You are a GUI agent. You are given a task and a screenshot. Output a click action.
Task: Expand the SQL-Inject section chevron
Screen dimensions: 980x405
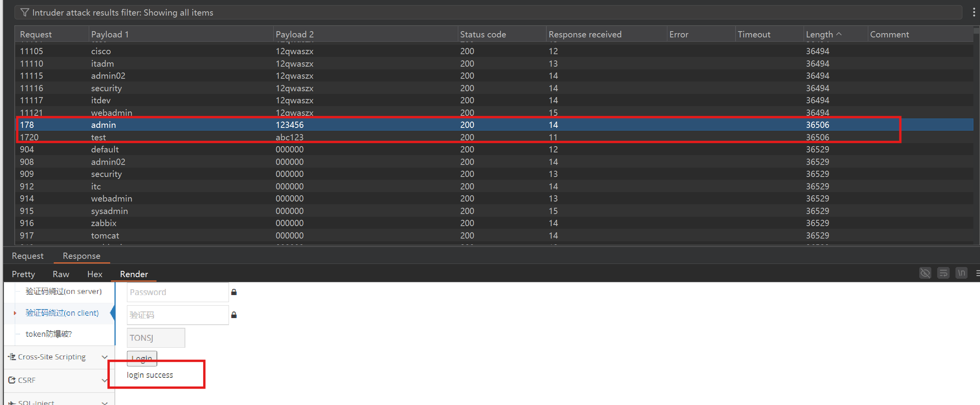[104, 403]
